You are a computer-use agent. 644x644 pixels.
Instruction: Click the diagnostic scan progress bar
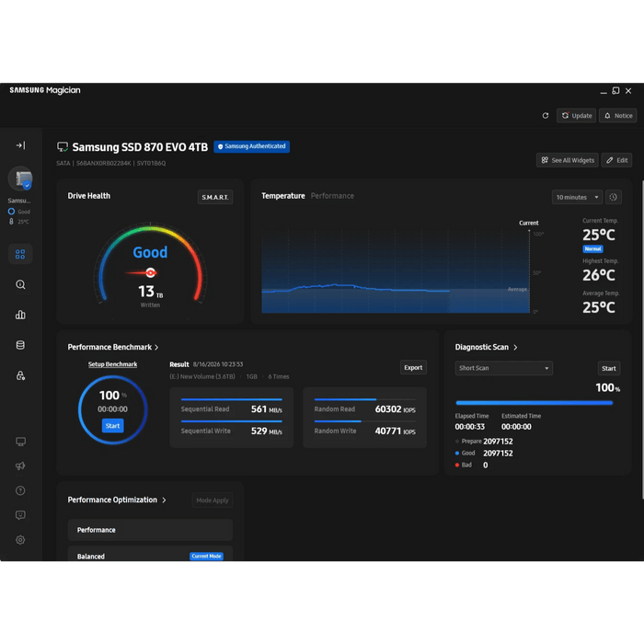pyautogui.click(x=535, y=403)
